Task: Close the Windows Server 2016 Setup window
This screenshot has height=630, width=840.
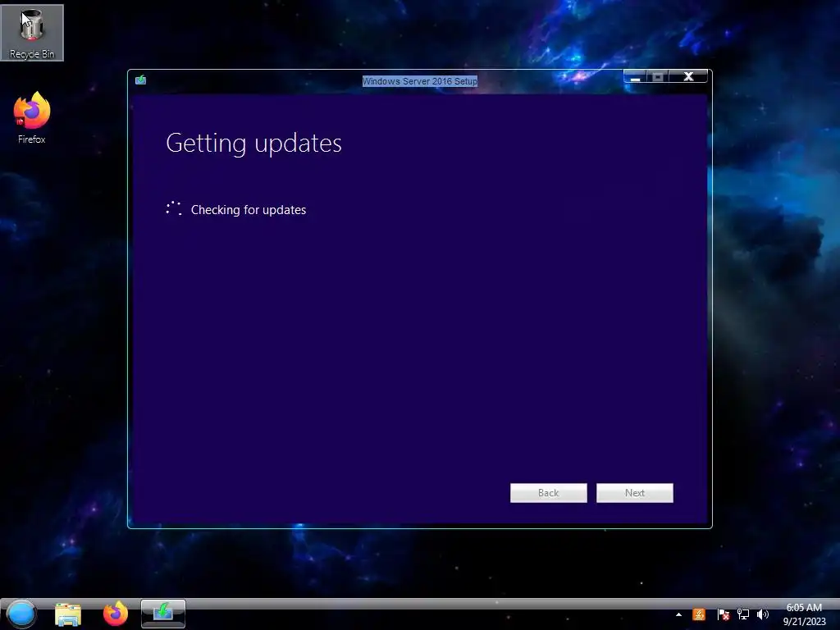Action: (x=688, y=76)
